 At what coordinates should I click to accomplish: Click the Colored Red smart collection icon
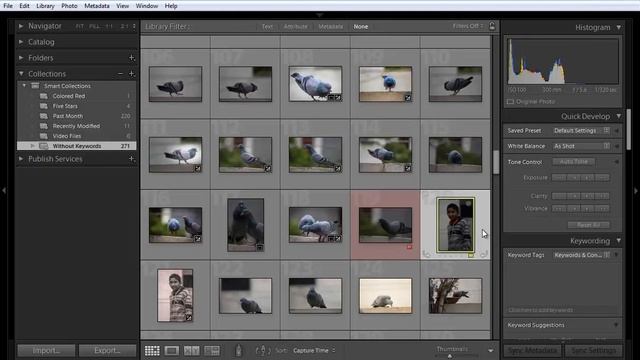44,96
